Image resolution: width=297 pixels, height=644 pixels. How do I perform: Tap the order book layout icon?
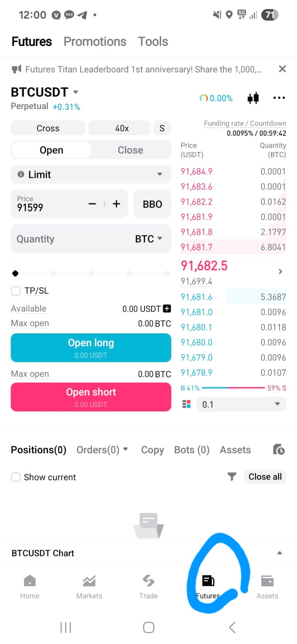186,404
